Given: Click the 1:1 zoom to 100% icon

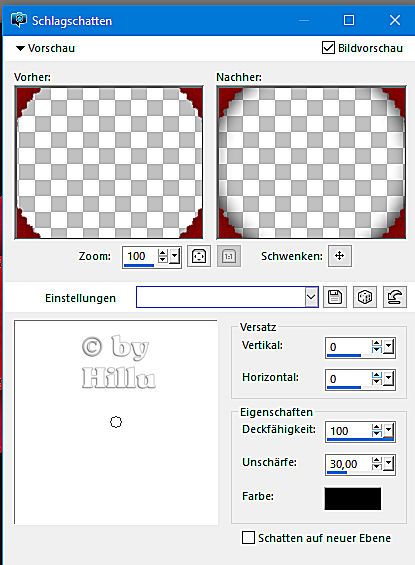Looking at the screenshot, I should 229,257.
